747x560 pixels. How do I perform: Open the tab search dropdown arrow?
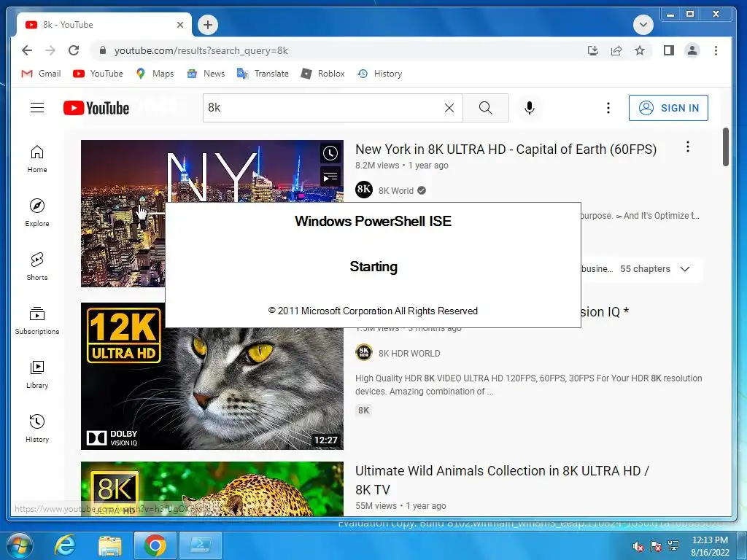(x=643, y=25)
